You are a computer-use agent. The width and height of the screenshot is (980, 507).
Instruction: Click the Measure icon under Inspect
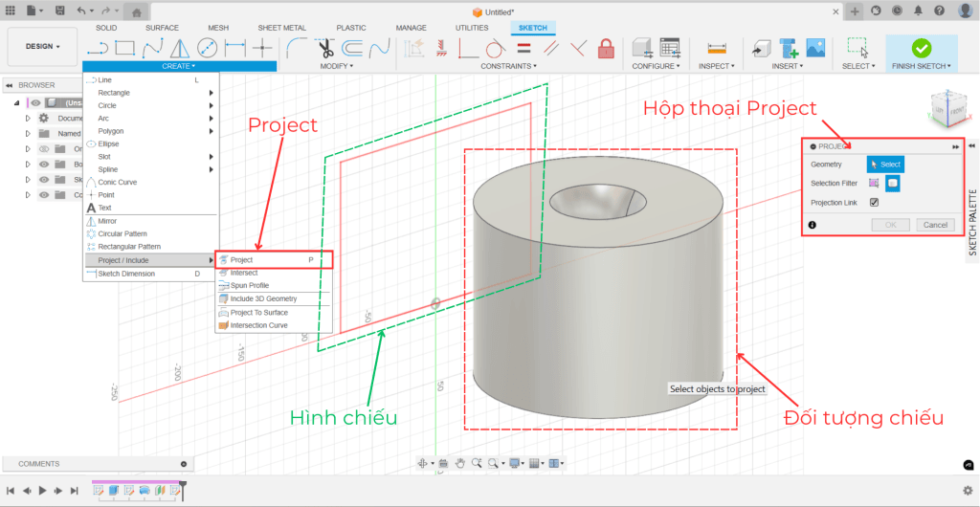715,47
